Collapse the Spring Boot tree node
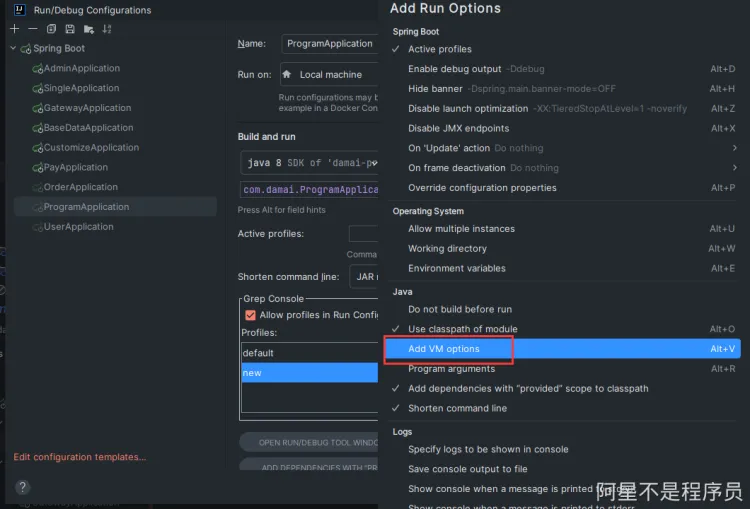750x509 pixels. [14, 48]
